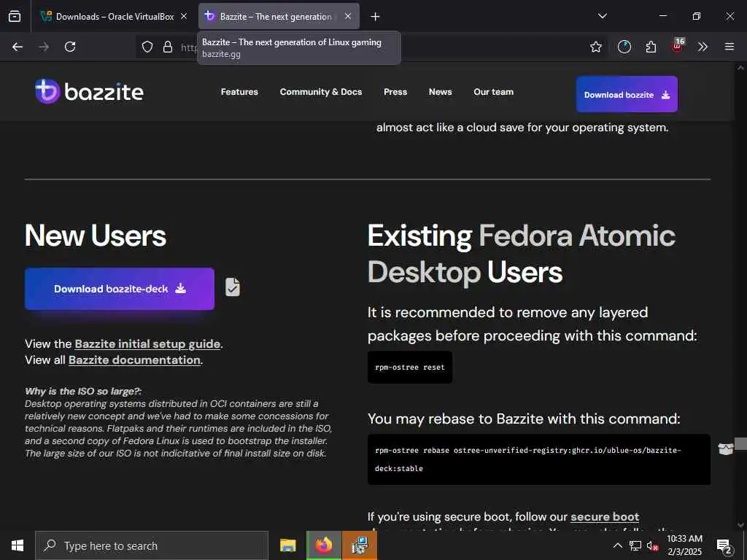
Task: Click the Bazzite logo
Action: click(89, 91)
